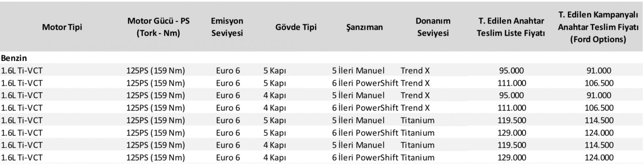Viewport: 644px width, 165px height.
Task: Select Trend X in the first row
Action: [x=415, y=71]
